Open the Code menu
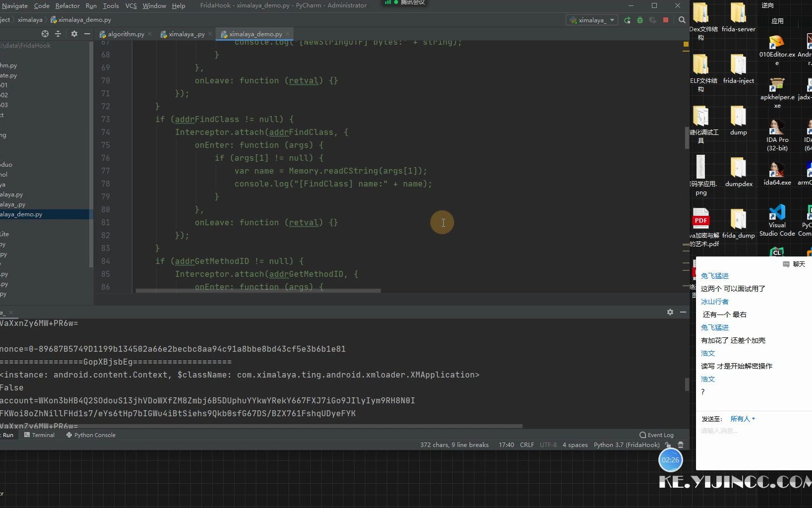Image resolution: width=812 pixels, height=508 pixels. pyautogui.click(x=42, y=5)
